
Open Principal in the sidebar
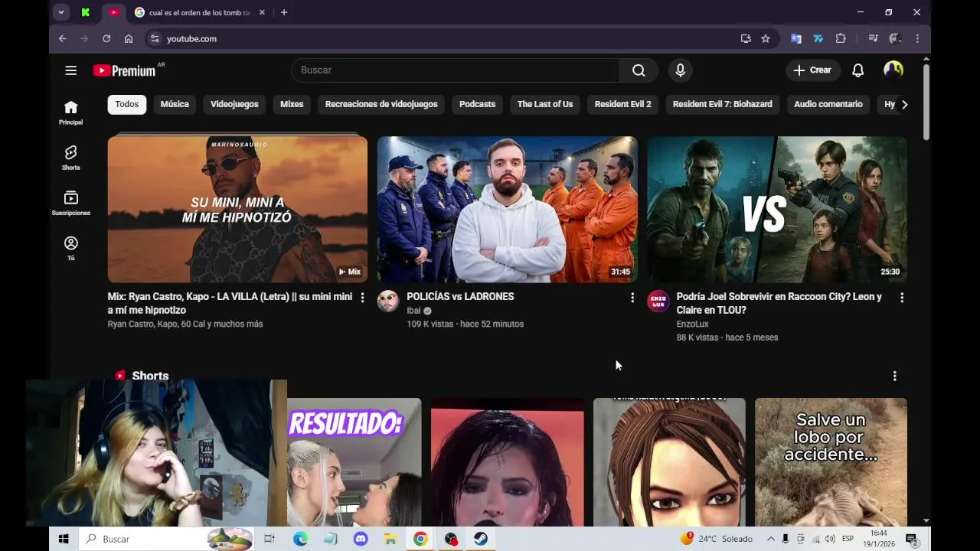[x=70, y=112]
